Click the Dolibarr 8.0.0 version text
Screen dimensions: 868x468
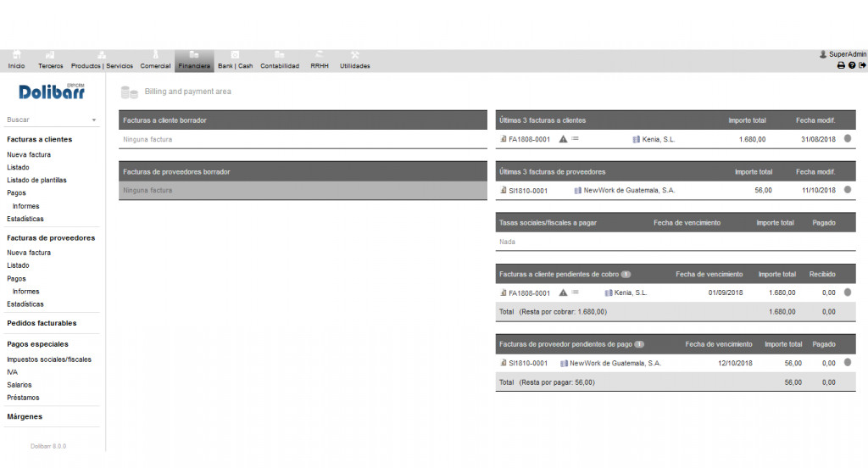coord(48,447)
